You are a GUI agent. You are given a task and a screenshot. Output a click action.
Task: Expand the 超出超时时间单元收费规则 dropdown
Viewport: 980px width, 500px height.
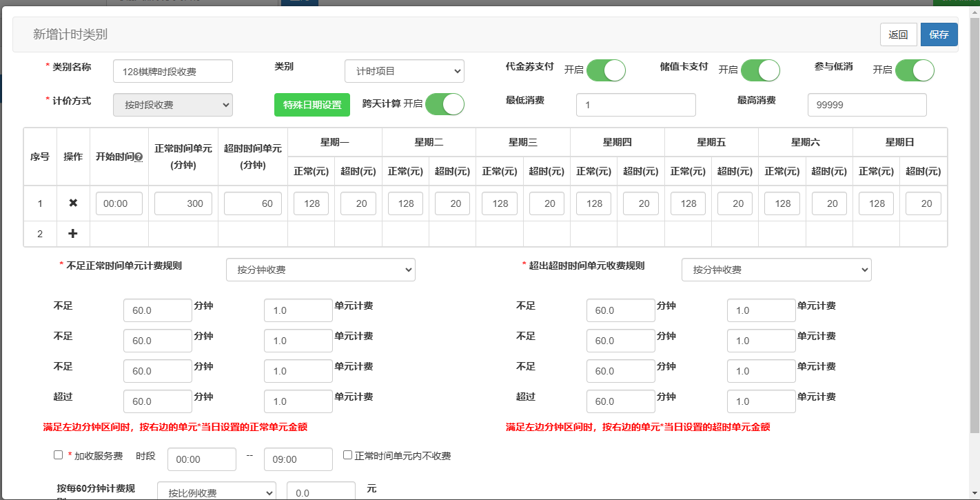[x=776, y=270]
